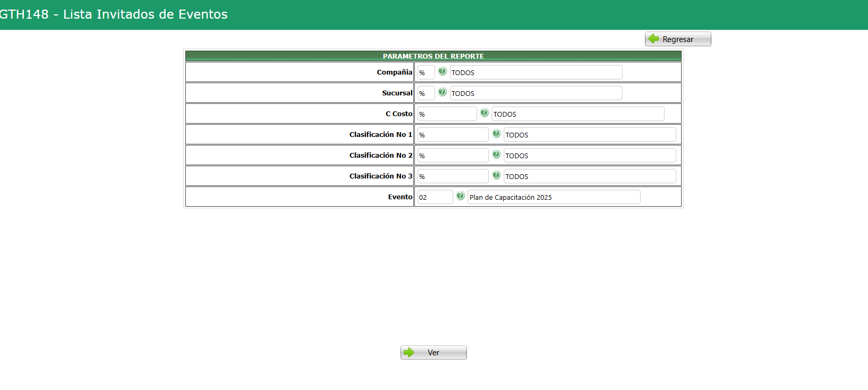
Task: Click the PARAMETROS DEL REPORTE header bar
Action: [433, 56]
